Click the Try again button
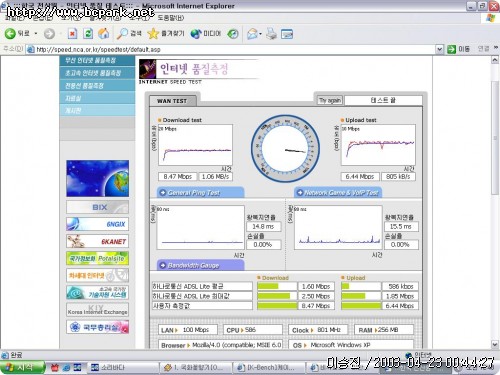Screen dimensions: 500x375 330,100
